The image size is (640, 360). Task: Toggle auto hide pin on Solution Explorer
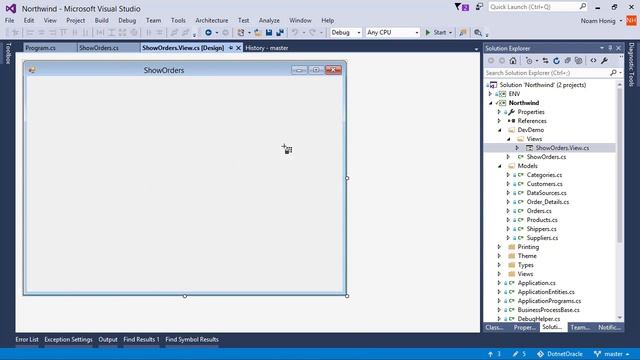coord(610,48)
